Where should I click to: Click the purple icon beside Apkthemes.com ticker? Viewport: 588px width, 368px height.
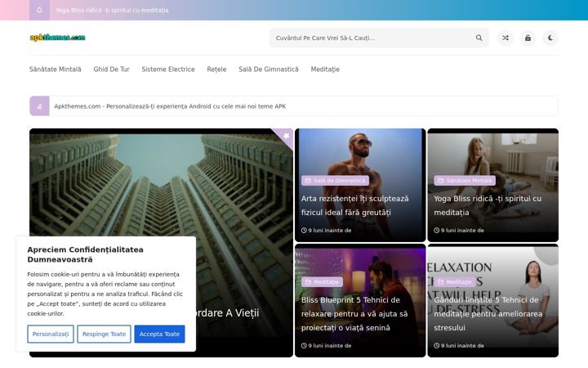40,106
